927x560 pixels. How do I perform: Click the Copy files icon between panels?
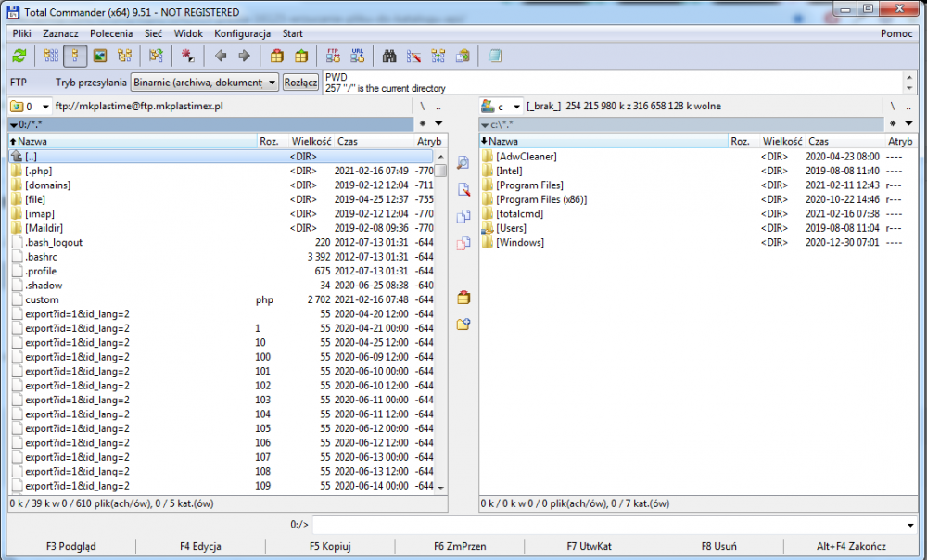pyautogui.click(x=463, y=216)
